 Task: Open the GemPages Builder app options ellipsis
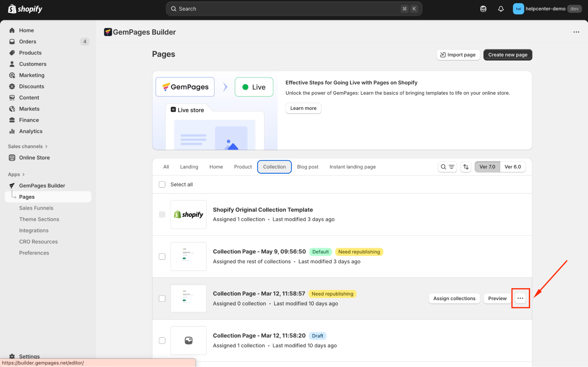point(576,32)
